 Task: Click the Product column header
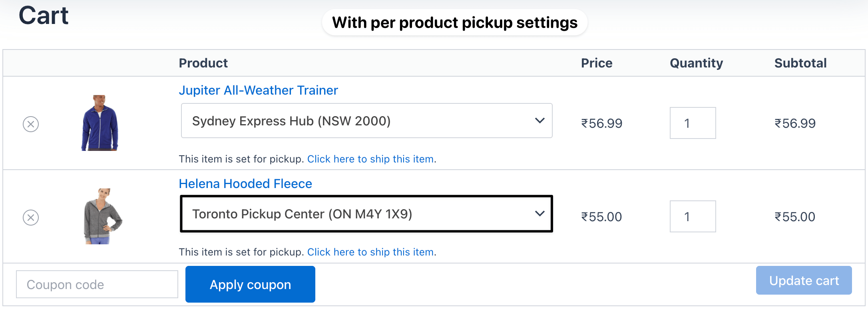[203, 63]
